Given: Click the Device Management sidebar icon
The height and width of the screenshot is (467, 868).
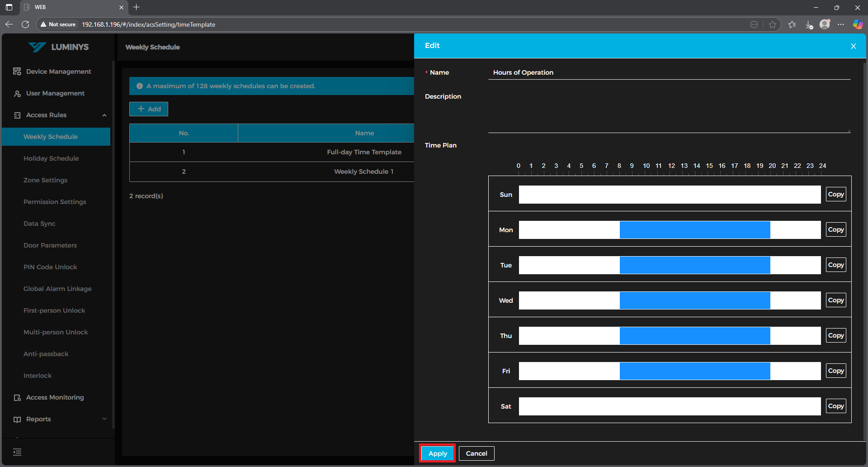Looking at the screenshot, I should [17, 71].
